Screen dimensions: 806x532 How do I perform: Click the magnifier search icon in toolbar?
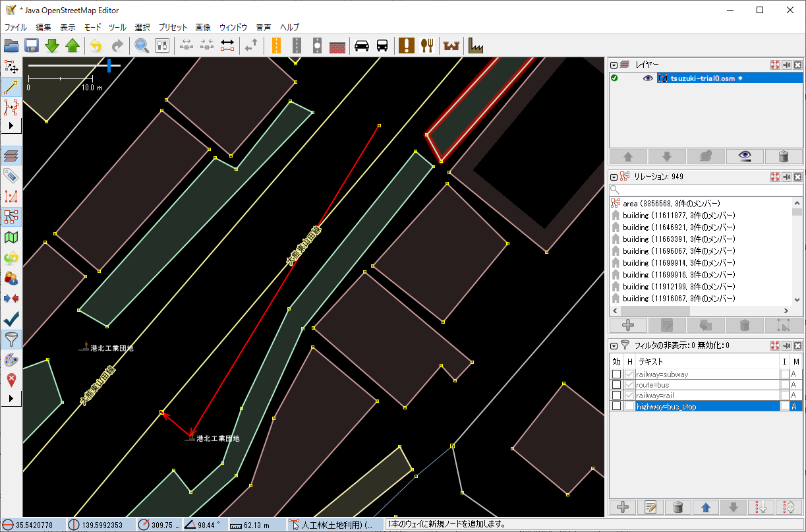[x=142, y=45]
